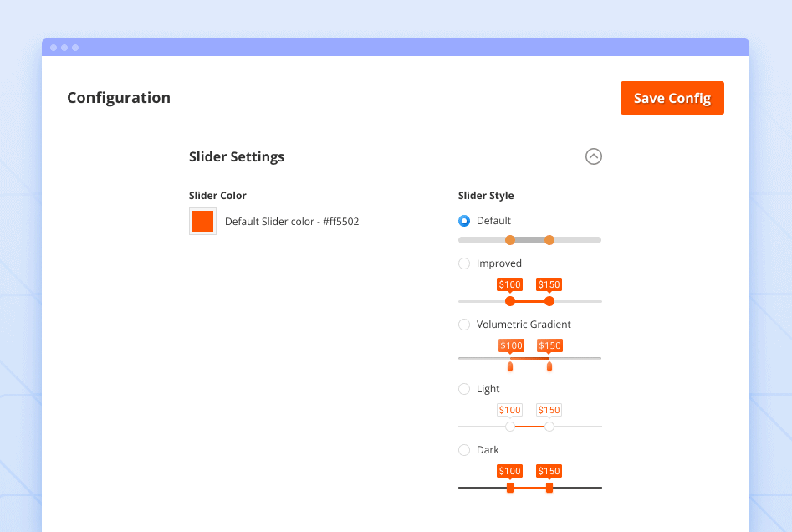Screen dimensions: 792x532
Task: Select the Improved slider style
Action: 463,263
